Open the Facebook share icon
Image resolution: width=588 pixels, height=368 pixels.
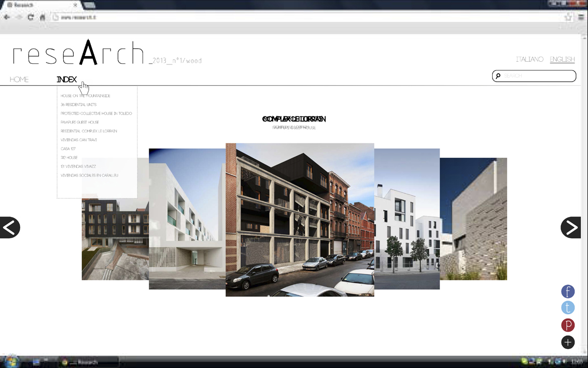click(568, 292)
